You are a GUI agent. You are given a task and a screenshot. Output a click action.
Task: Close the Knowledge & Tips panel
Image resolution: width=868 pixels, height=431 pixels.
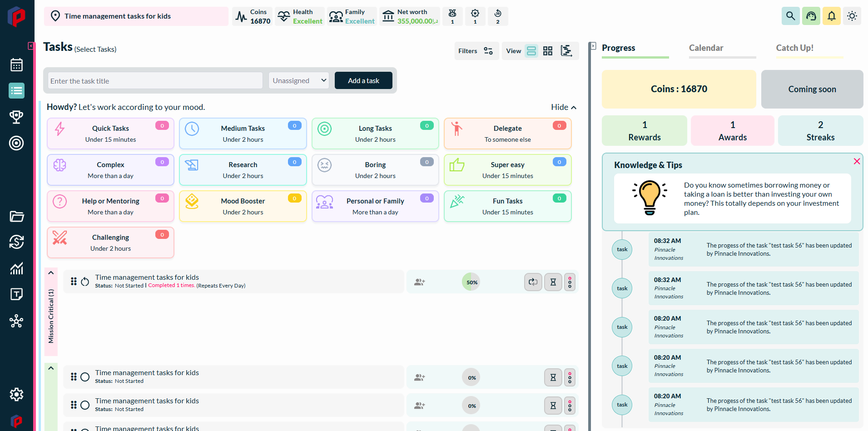857,161
